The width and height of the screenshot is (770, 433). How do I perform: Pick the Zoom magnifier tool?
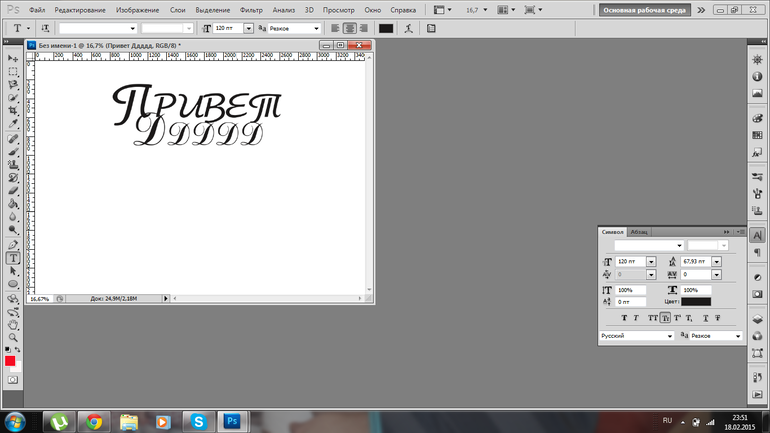[x=13, y=338]
